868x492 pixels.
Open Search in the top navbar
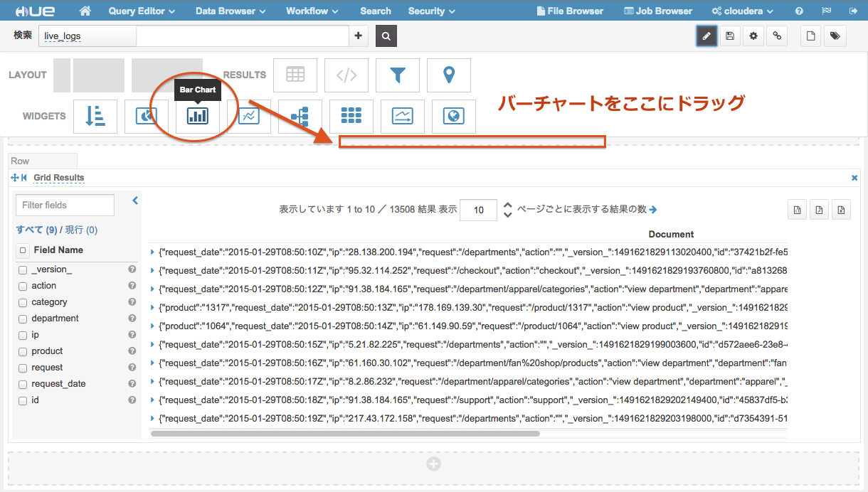coord(376,11)
